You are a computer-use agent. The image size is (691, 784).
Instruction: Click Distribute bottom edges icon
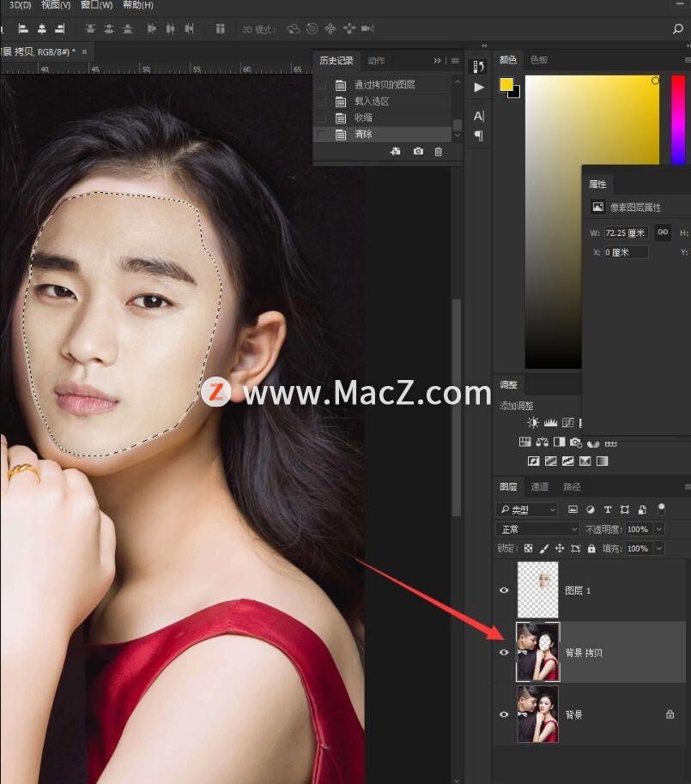click(128, 29)
